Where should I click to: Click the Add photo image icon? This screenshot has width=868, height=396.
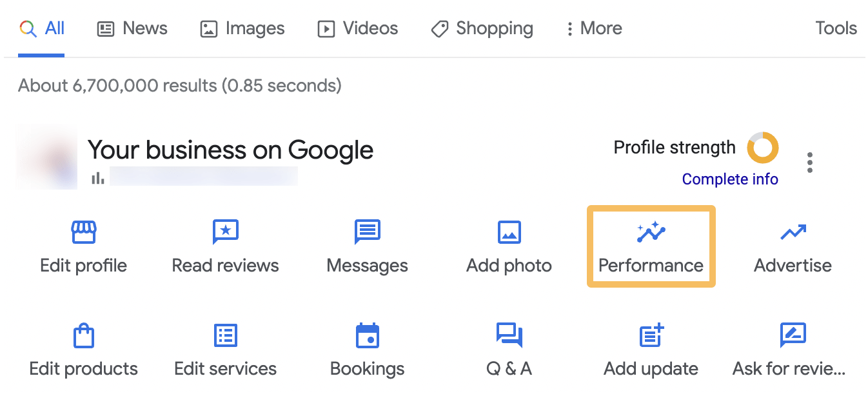point(509,232)
